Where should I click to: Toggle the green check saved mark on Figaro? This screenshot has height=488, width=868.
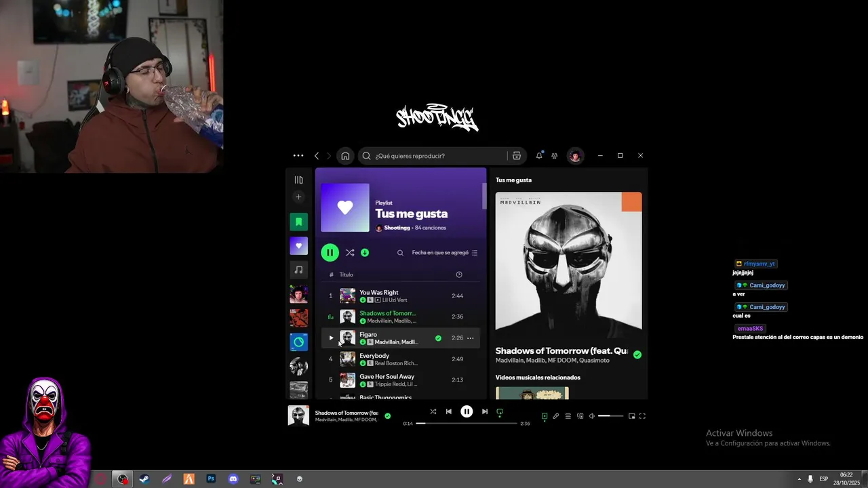point(438,338)
